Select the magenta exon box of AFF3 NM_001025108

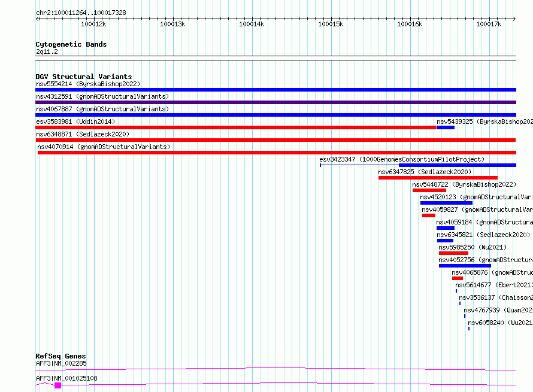pos(57,385)
